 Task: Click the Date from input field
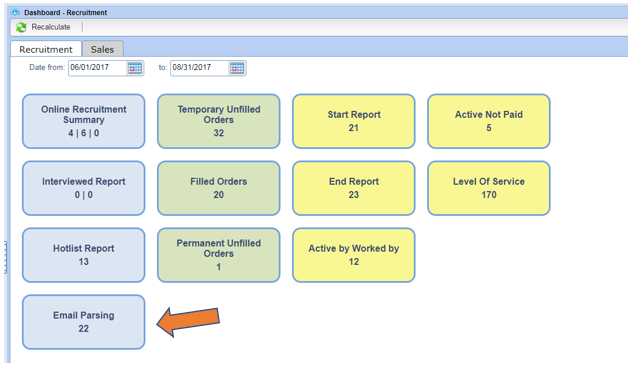coord(97,68)
